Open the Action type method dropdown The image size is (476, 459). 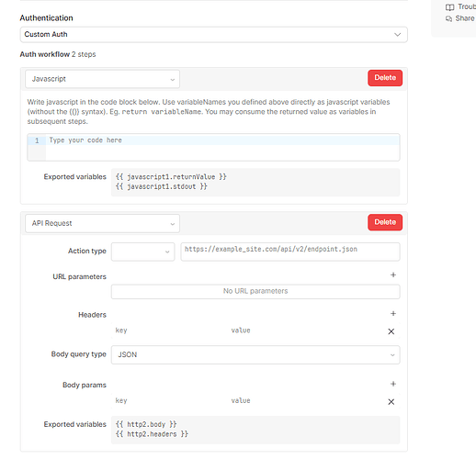142,252
